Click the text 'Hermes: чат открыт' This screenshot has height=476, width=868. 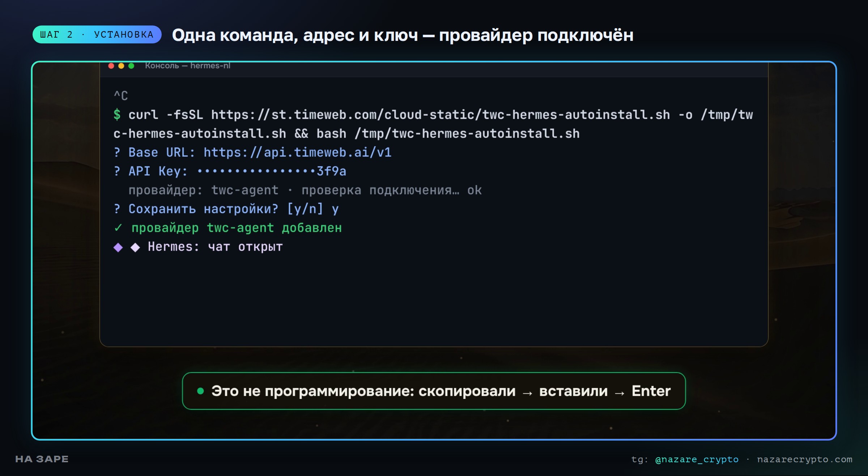(x=215, y=247)
